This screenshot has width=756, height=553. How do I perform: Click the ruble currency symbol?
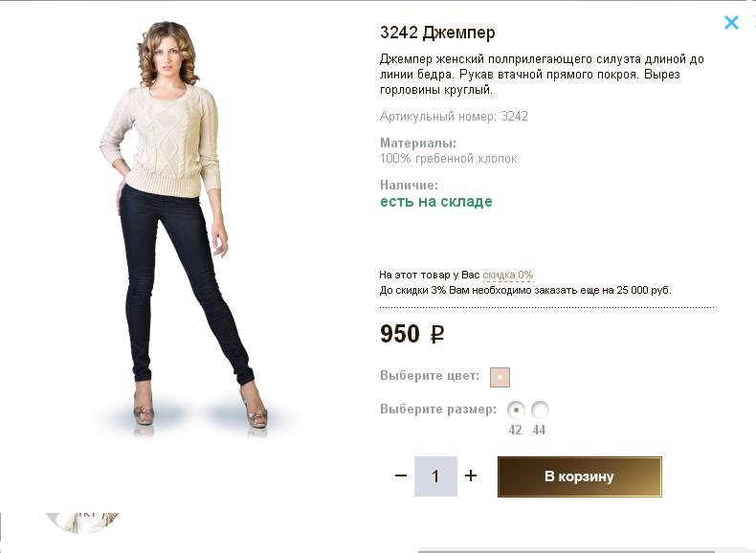436,335
